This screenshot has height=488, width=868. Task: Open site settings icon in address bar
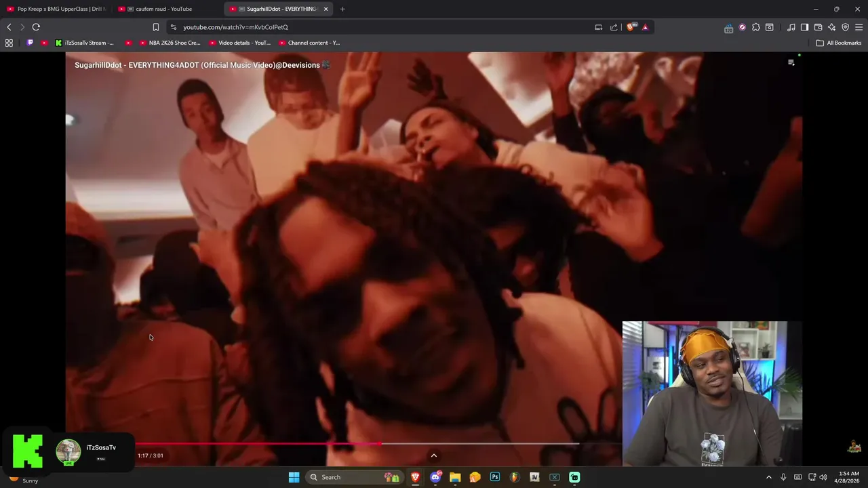tap(174, 27)
